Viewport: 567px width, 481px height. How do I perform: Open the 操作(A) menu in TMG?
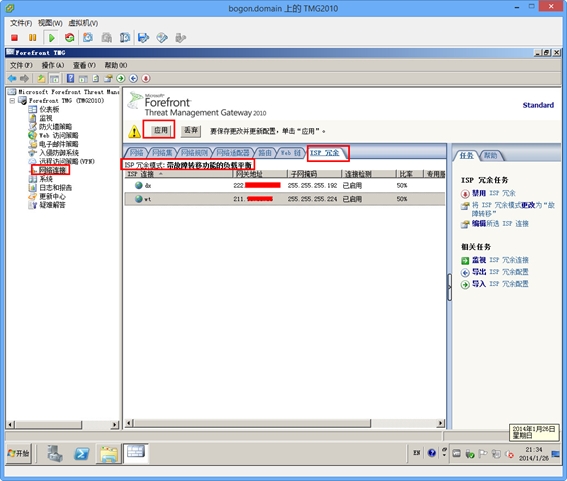click(x=52, y=65)
